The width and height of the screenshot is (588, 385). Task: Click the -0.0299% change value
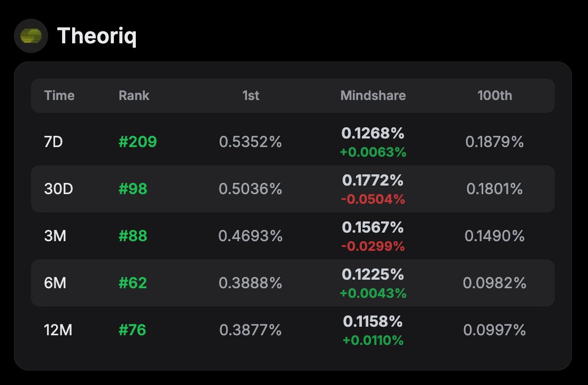tap(373, 246)
